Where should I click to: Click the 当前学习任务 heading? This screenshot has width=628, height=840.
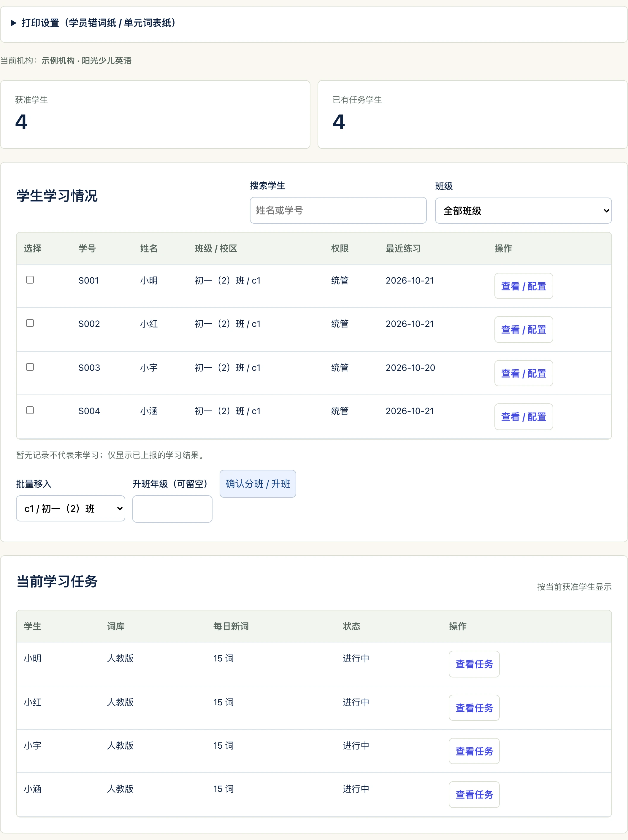tap(57, 581)
